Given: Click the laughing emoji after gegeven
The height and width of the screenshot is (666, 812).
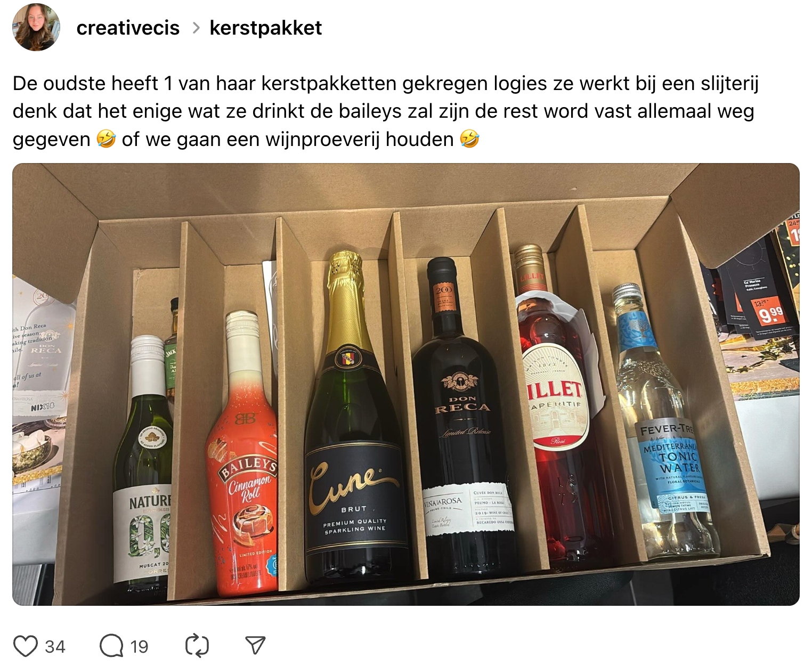Looking at the screenshot, I should point(106,139).
